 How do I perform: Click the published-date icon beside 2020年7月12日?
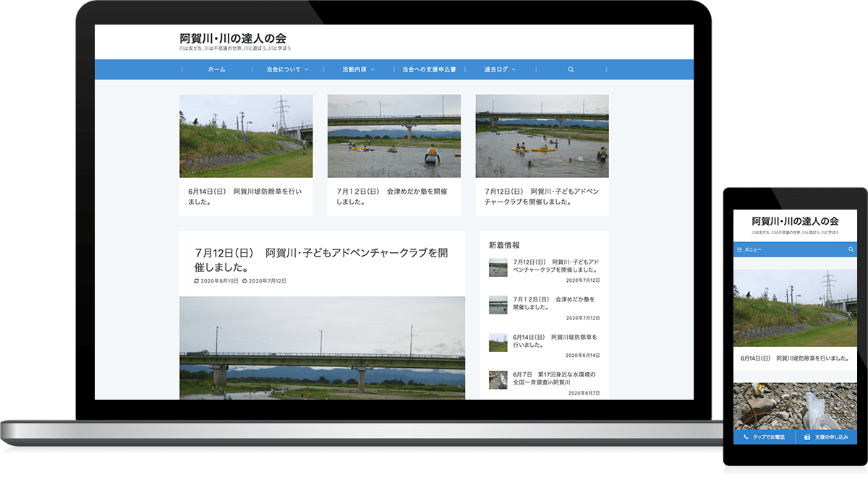[x=244, y=280]
